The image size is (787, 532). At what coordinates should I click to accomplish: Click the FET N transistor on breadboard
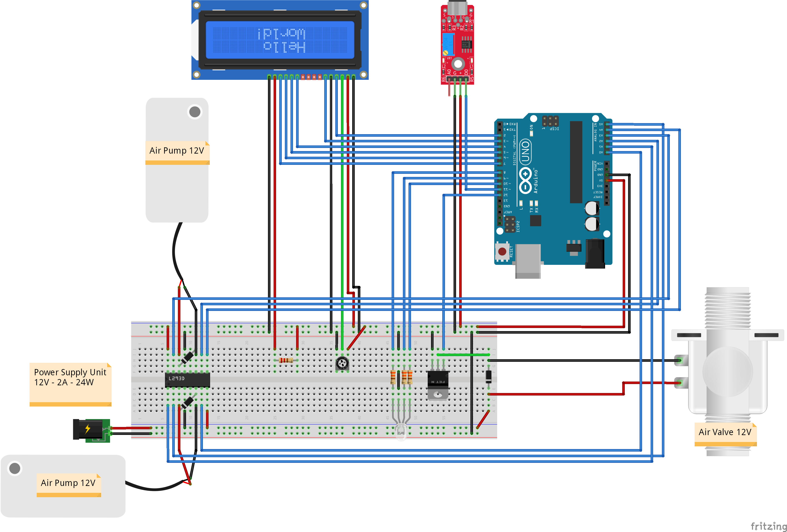pyautogui.click(x=438, y=386)
